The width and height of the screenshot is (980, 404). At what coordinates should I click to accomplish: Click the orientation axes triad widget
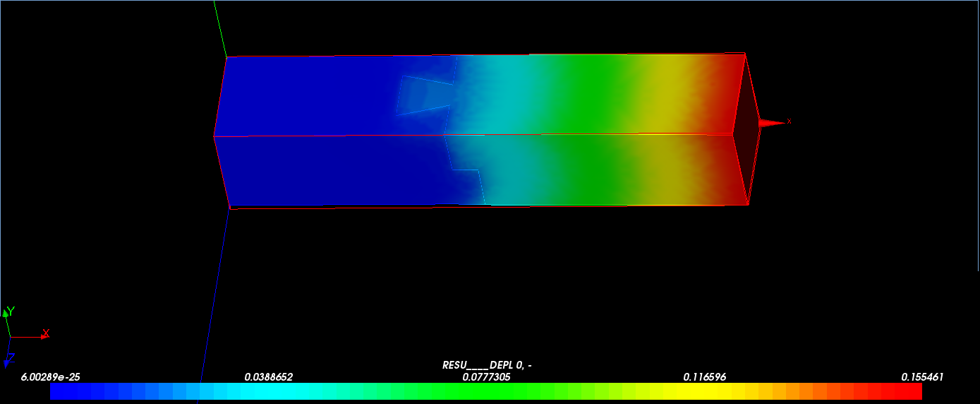click(26, 337)
